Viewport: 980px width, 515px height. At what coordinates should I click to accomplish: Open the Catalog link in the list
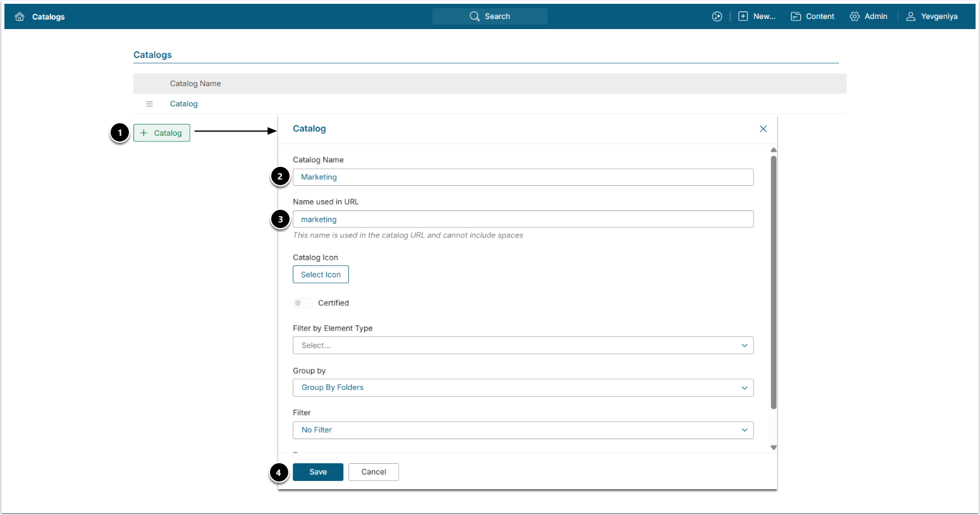[184, 104]
